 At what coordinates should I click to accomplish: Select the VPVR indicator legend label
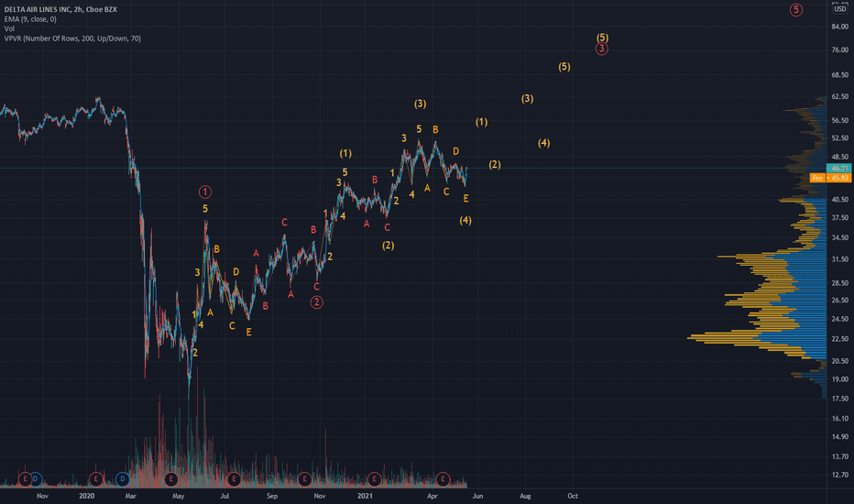click(72, 38)
